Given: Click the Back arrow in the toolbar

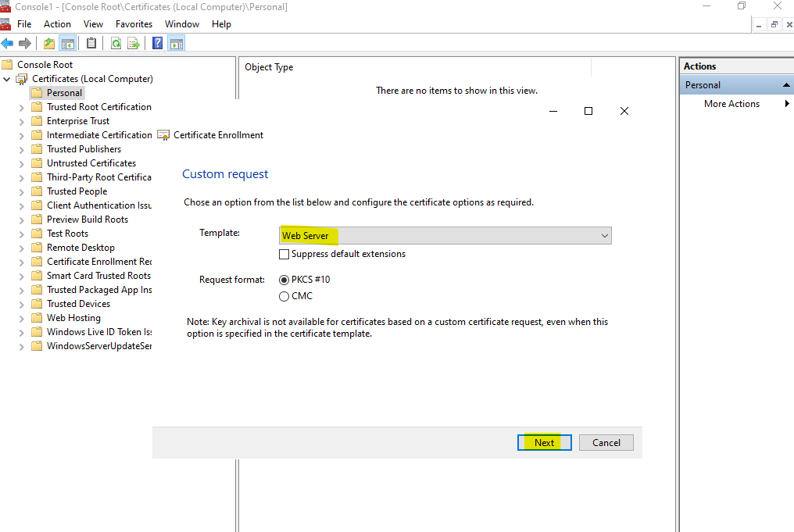Looking at the screenshot, I should click(7, 44).
